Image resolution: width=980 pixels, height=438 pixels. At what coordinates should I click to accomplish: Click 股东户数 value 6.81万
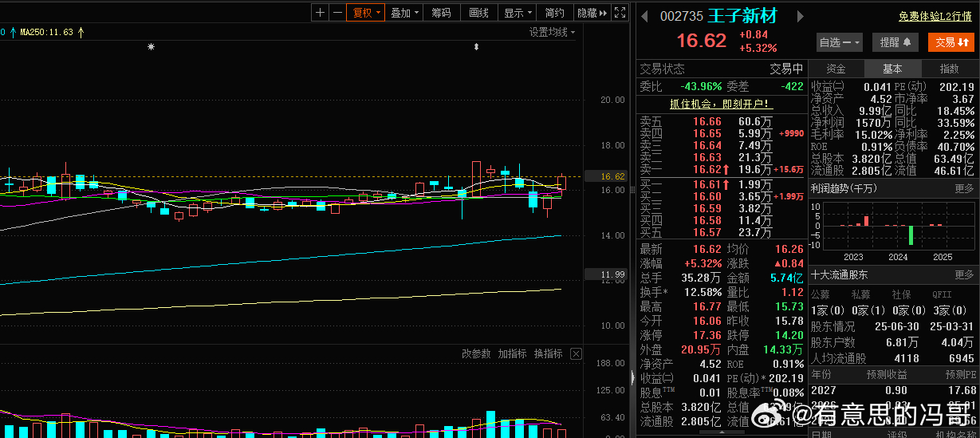click(x=902, y=341)
